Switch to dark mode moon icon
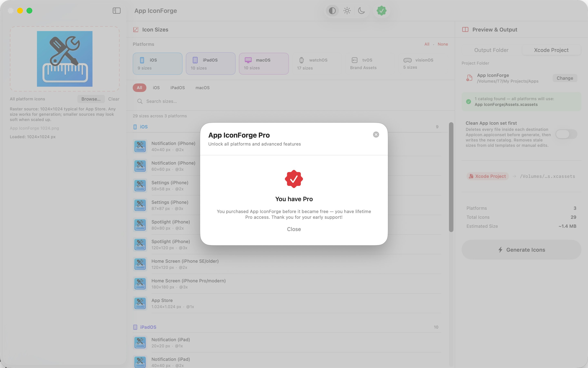Screen dimensions: 588x368 coord(362,11)
